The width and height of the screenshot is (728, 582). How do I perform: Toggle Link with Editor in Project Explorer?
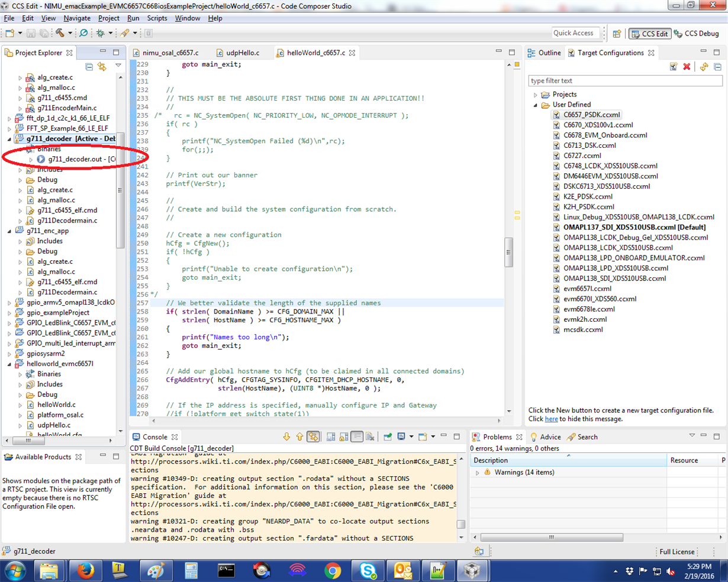[x=102, y=66]
